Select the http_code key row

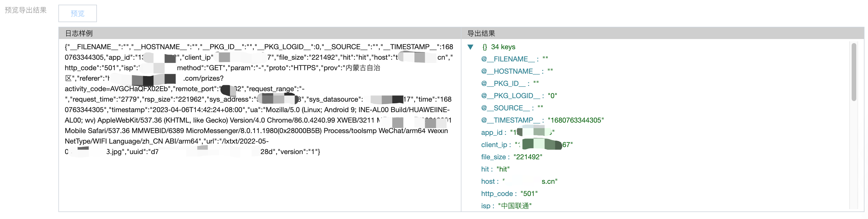point(510,194)
